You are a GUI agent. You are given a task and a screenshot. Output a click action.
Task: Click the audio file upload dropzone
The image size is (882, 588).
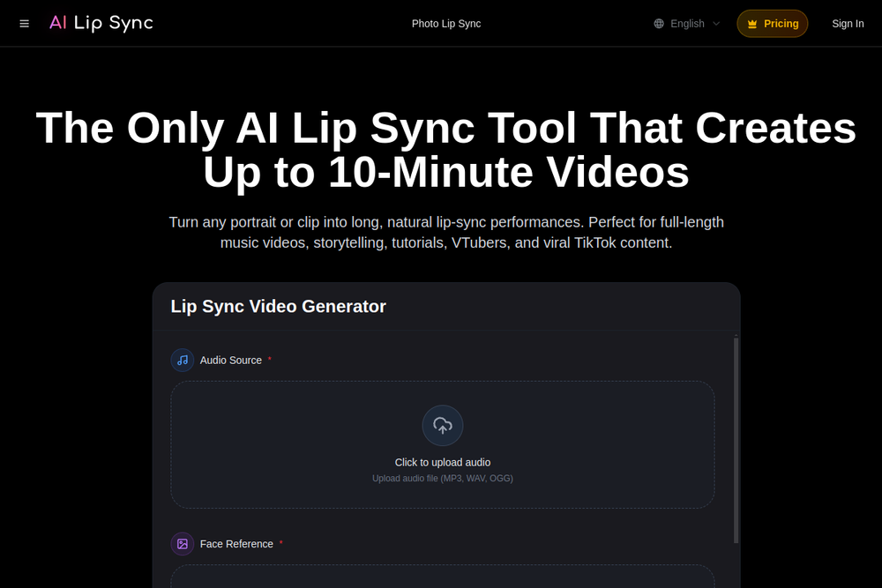tap(442, 443)
